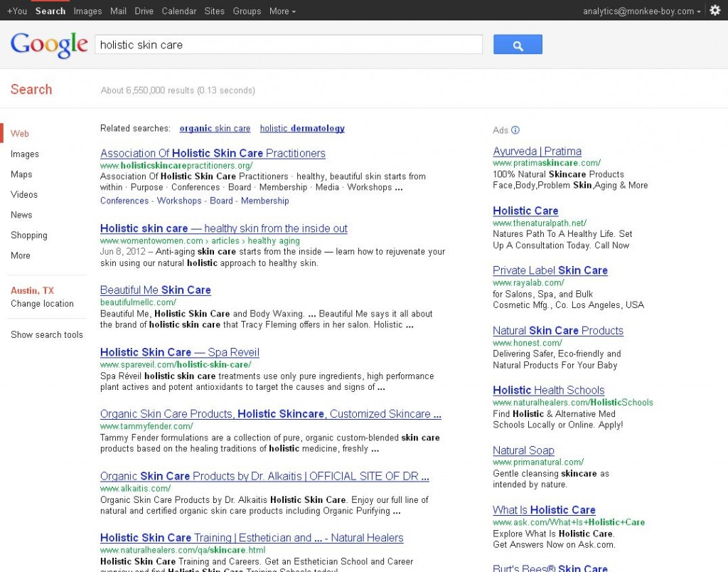Open the Ayurveda | Pratima ad

pos(537,152)
